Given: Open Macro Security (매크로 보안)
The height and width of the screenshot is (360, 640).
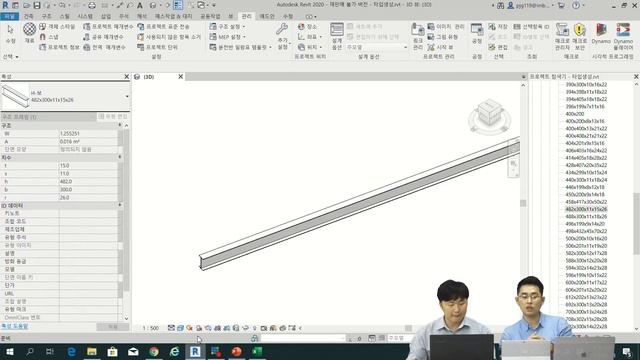Looking at the screenshot, I should 580,36.
